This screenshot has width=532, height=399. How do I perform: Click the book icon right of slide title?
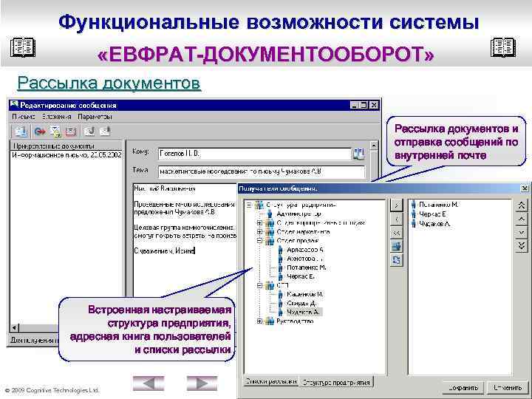[503, 47]
